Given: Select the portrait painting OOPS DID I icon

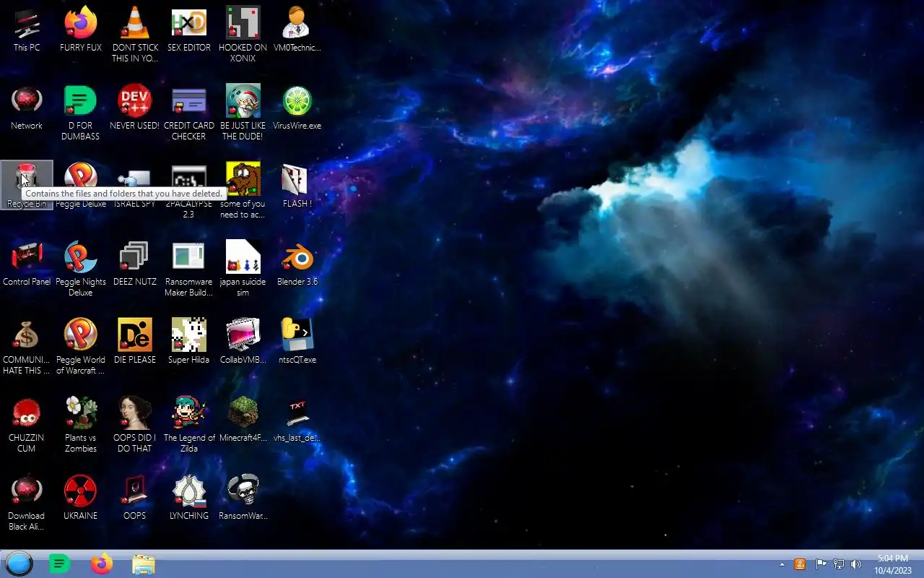Looking at the screenshot, I should (x=135, y=425).
